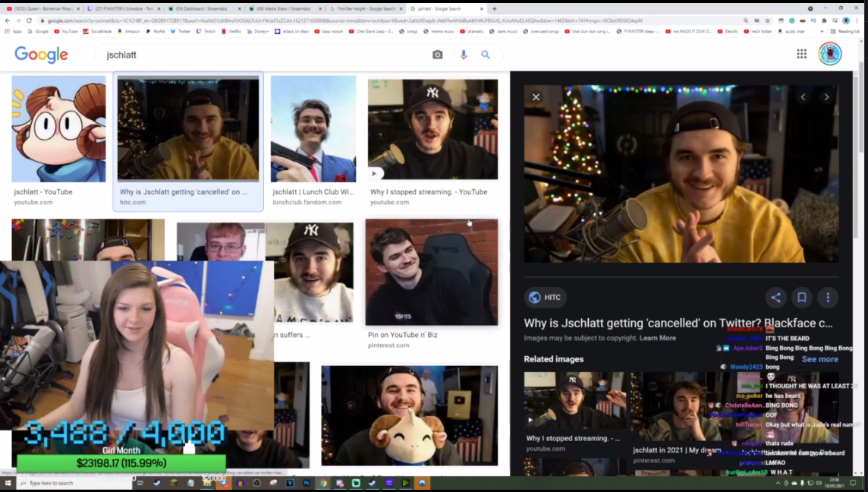
Task: Visit the HITC source chip
Action: 546,298
